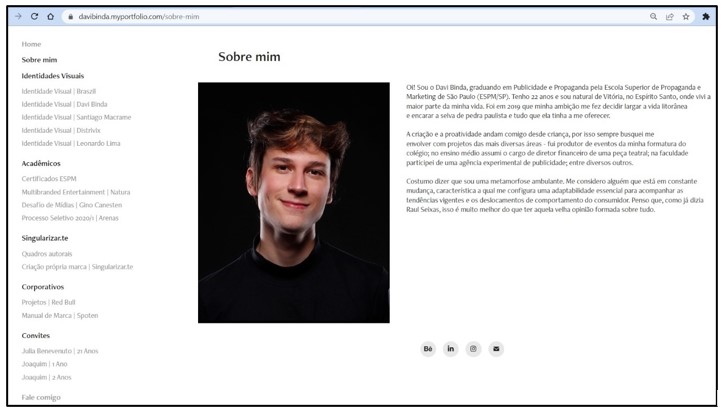Open Julia Benevenuto | 21 Anos invite
The height and width of the screenshot is (410, 722).
click(x=60, y=351)
